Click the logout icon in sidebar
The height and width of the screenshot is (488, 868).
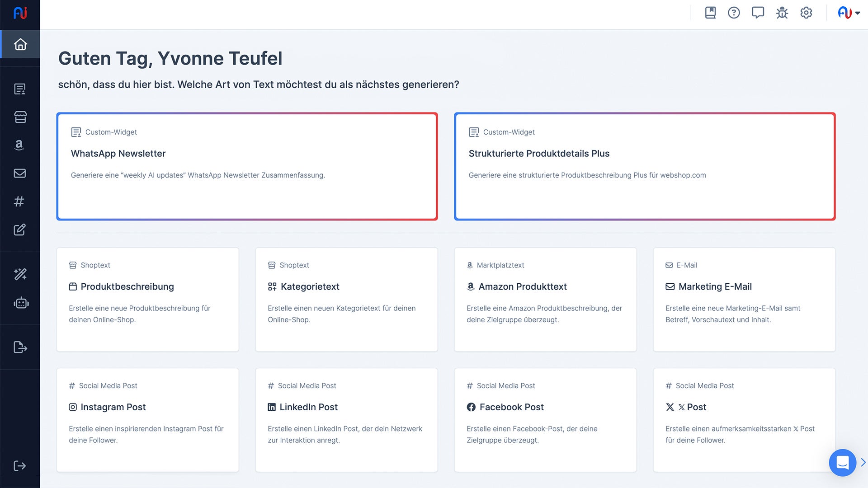(20, 466)
